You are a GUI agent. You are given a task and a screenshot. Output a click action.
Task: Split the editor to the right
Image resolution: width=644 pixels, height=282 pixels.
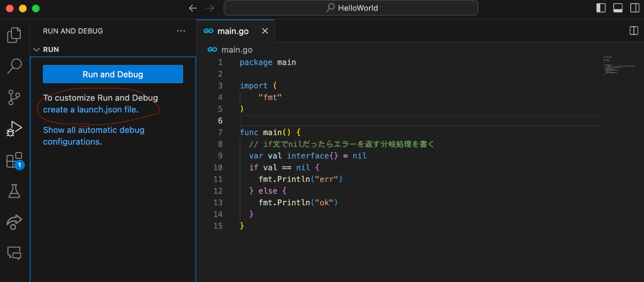tap(634, 31)
